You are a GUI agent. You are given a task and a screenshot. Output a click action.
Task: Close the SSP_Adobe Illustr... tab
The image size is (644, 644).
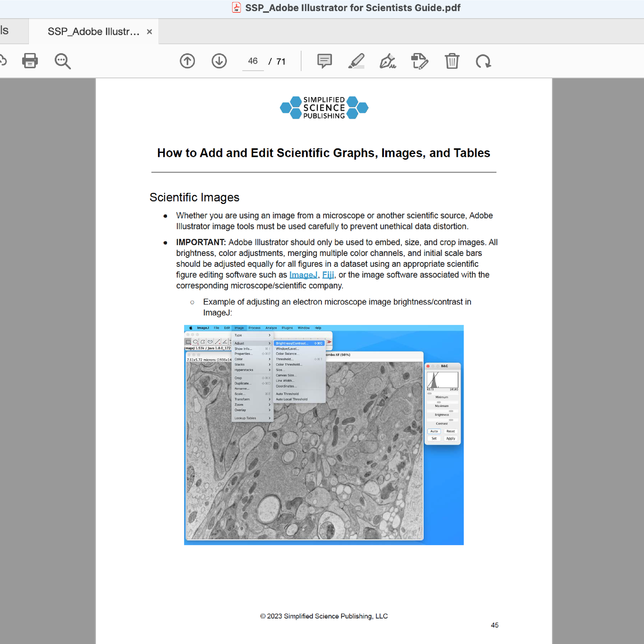pyautogui.click(x=150, y=32)
